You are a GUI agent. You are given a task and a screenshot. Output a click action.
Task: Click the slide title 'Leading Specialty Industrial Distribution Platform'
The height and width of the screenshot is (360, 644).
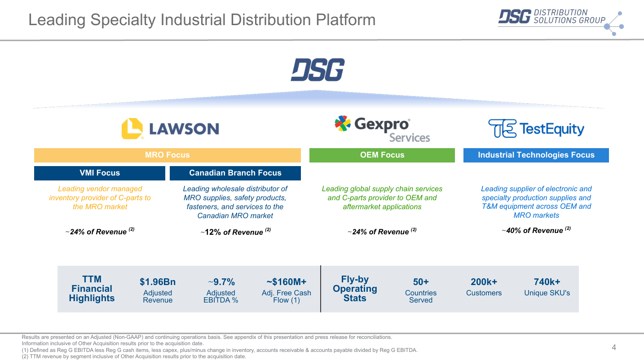202,20
